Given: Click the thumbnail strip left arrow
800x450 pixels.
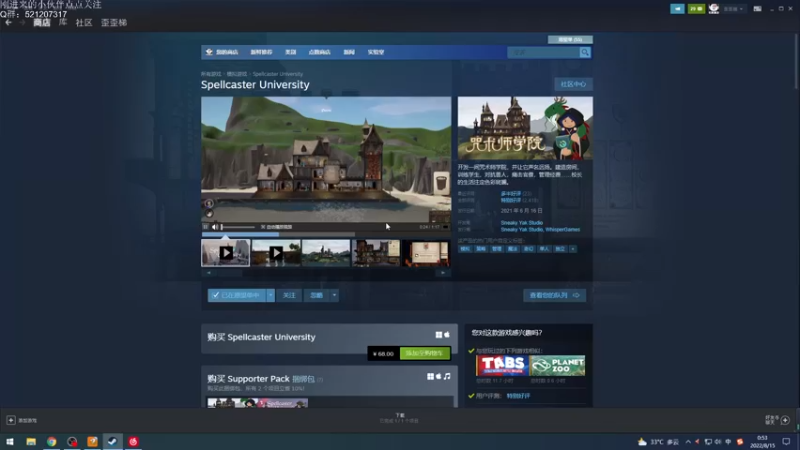Looking at the screenshot, I should tap(209, 273).
